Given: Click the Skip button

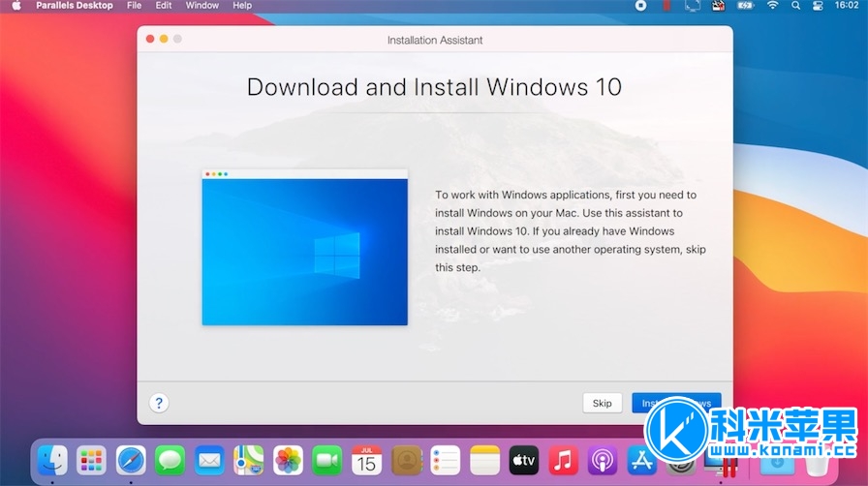Looking at the screenshot, I should 602,403.
